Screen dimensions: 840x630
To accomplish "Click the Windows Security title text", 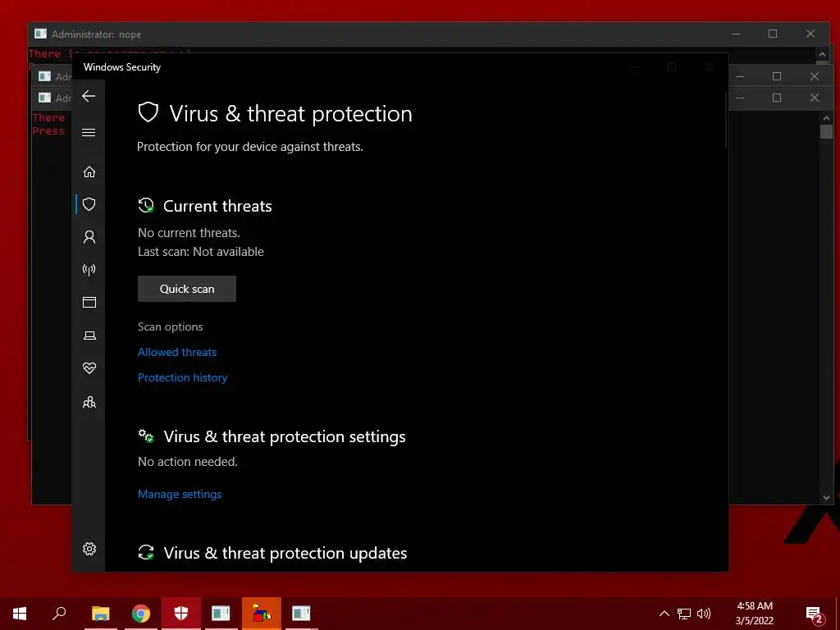I will click(122, 67).
